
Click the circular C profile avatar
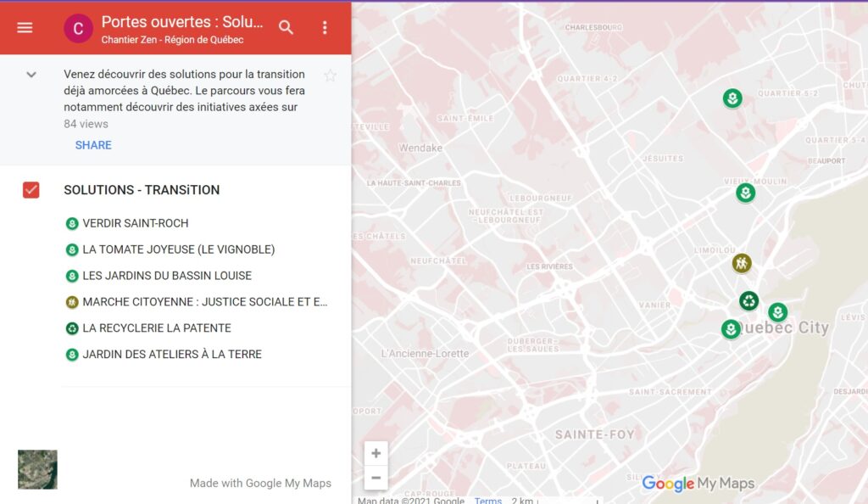click(78, 28)
